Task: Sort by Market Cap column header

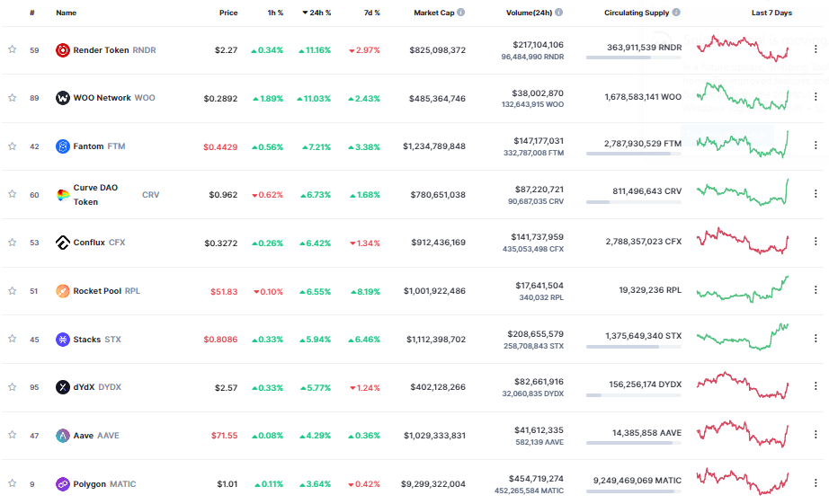Action: [x=433, y=13]
